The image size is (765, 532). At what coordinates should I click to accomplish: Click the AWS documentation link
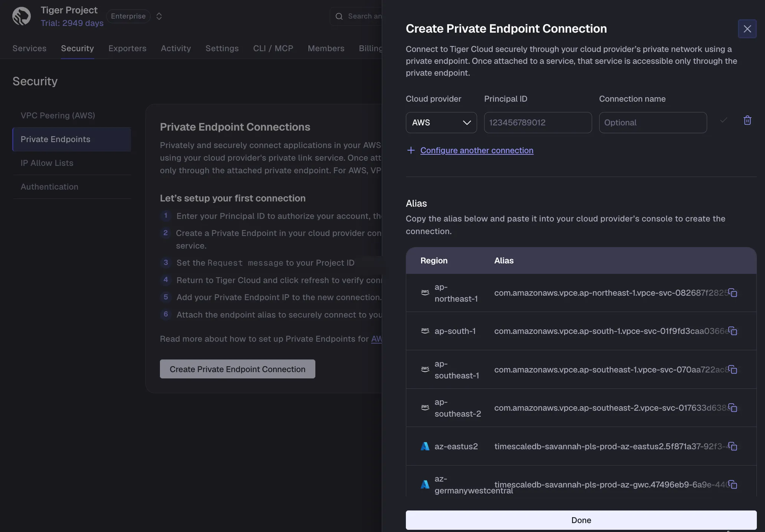point(377,339)
